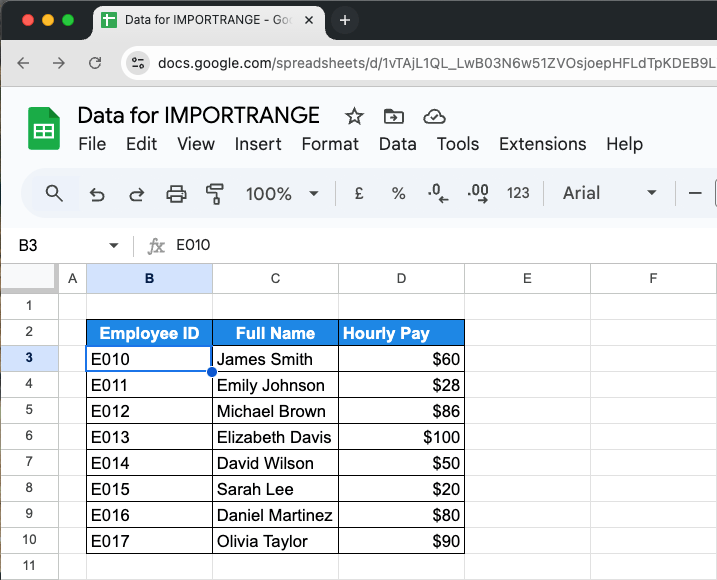This screenshot has height=580, width=717.
Task: Select the David Wilson cell
Action: point(275,463)
